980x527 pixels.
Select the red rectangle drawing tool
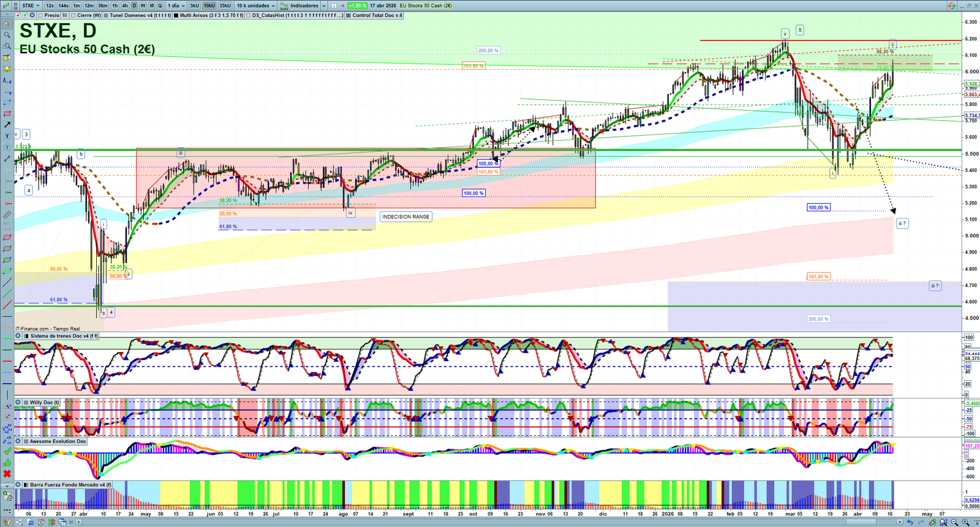point(7,114)
